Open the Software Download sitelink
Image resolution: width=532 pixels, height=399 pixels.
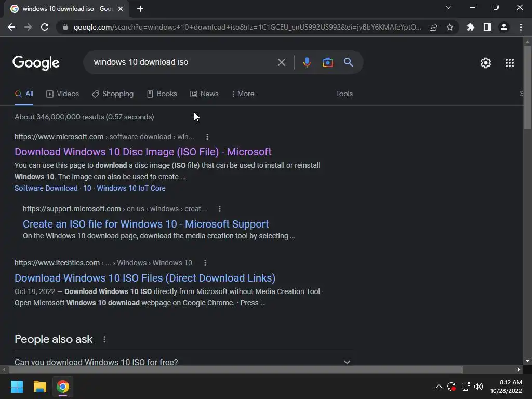tap(46, 188)
